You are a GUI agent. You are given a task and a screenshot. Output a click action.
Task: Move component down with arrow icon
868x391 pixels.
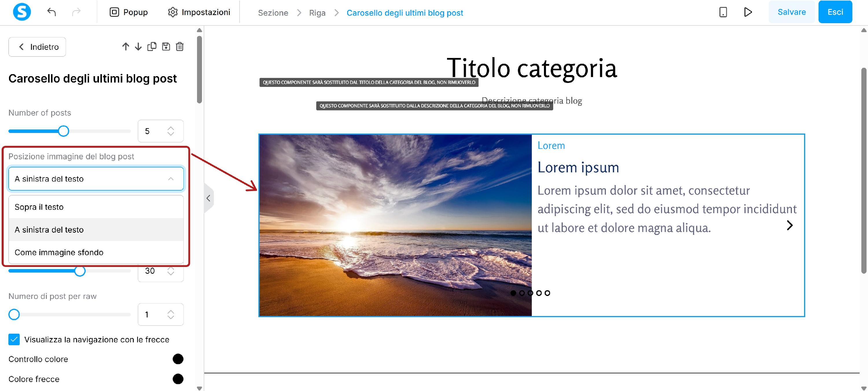(x=138, y=47)
